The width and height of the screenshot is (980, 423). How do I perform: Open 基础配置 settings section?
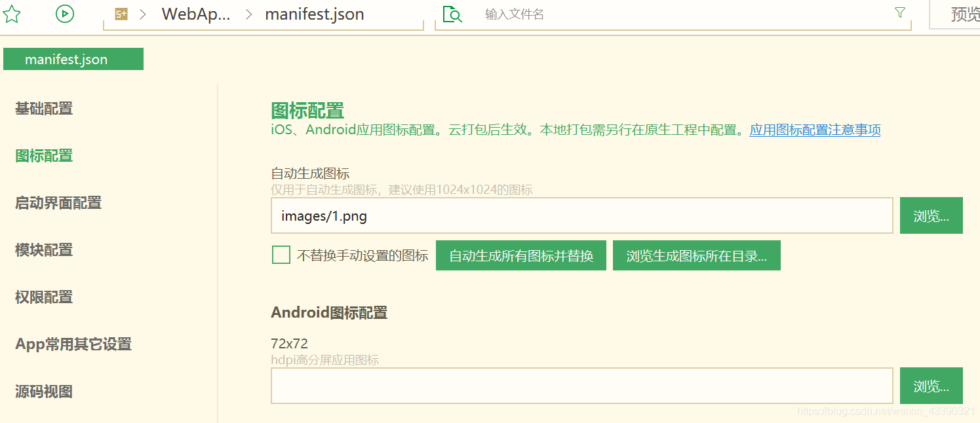tap(44, 109)
